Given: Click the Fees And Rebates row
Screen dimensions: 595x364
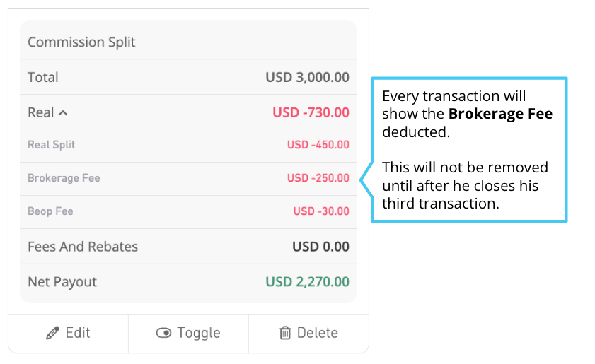Looking at the screenshot, I should tap(188, 247).
